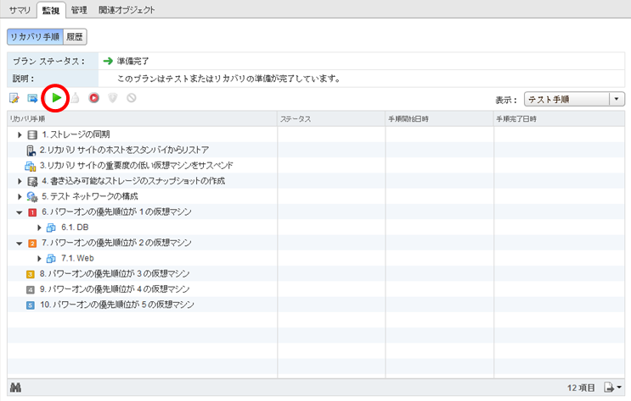Click network icon of step 5 テスト ネットワークの構成

click(x=32, y=196)
